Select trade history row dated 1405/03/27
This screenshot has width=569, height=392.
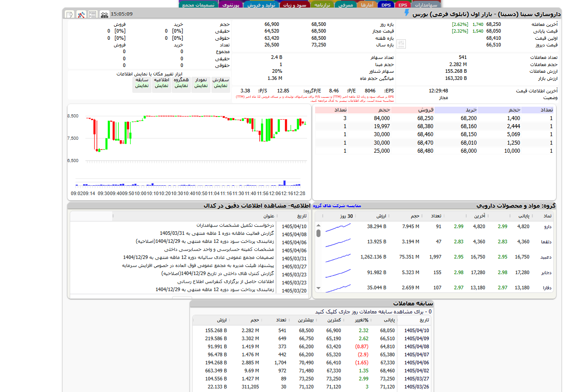click(x=312, y=379)
